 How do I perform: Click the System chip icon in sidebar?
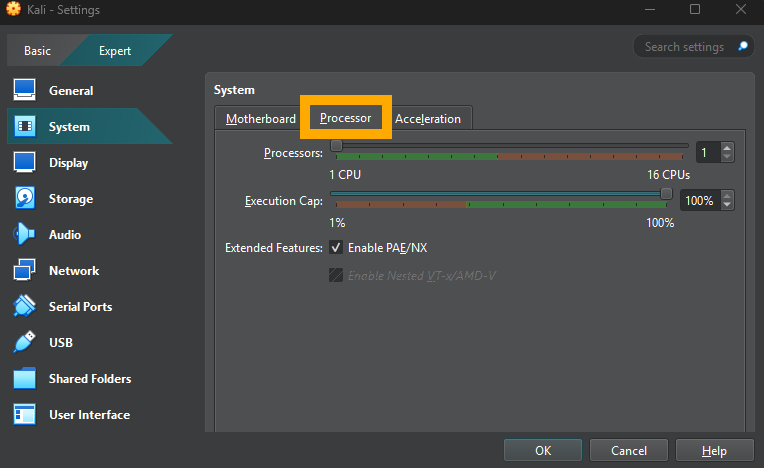pyautogui.click(x=24, y=127)
